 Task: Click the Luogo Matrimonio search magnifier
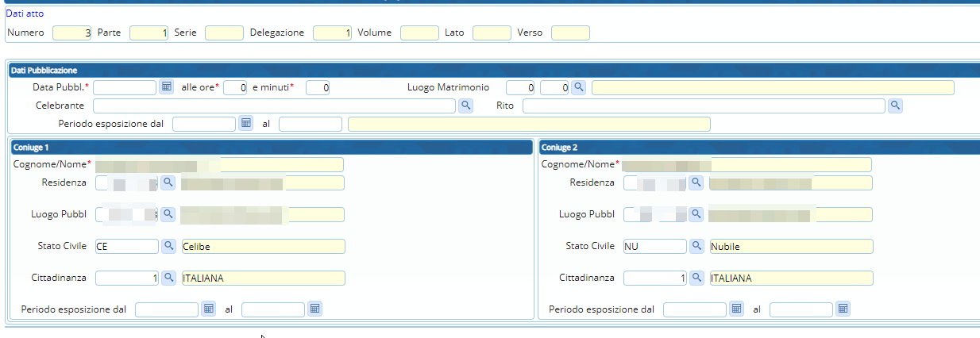(580, 87)
